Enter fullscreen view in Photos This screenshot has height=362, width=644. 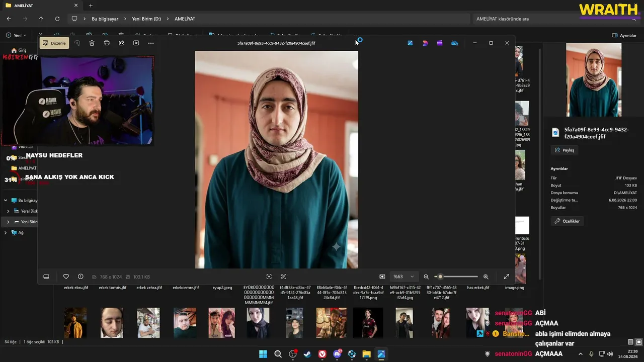[x=506, y=277]
